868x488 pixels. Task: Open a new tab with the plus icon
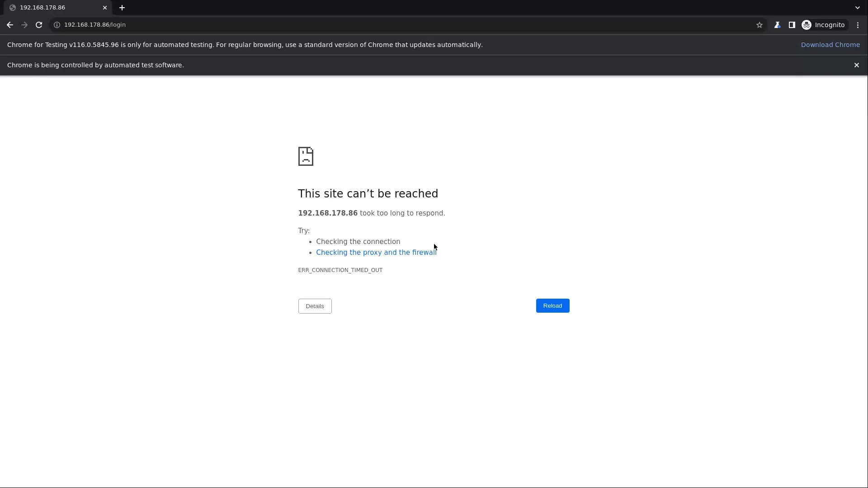point(122,7)
